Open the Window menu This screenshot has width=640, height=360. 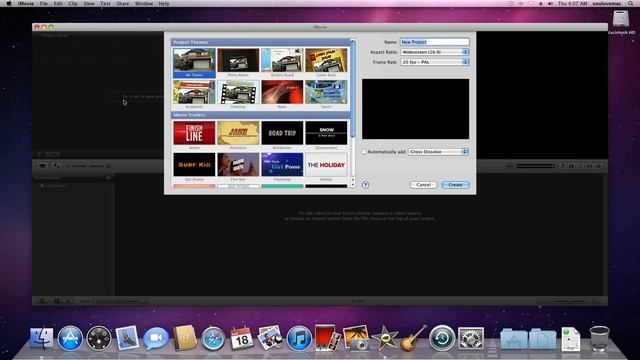[144, 3]
